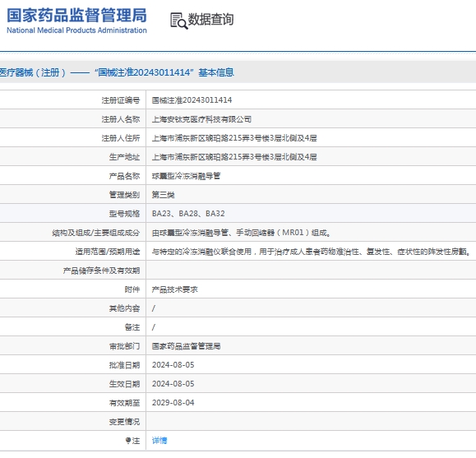The image size is (476, 458).
Task: Click the bullet icon beside 注
Action: pyautogui.click(x=128, y=440)
